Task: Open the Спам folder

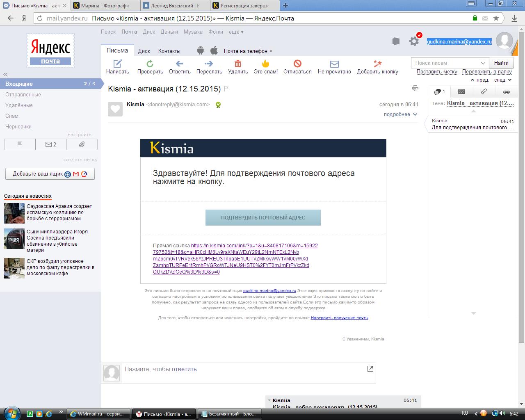Action: click(12, 116)
